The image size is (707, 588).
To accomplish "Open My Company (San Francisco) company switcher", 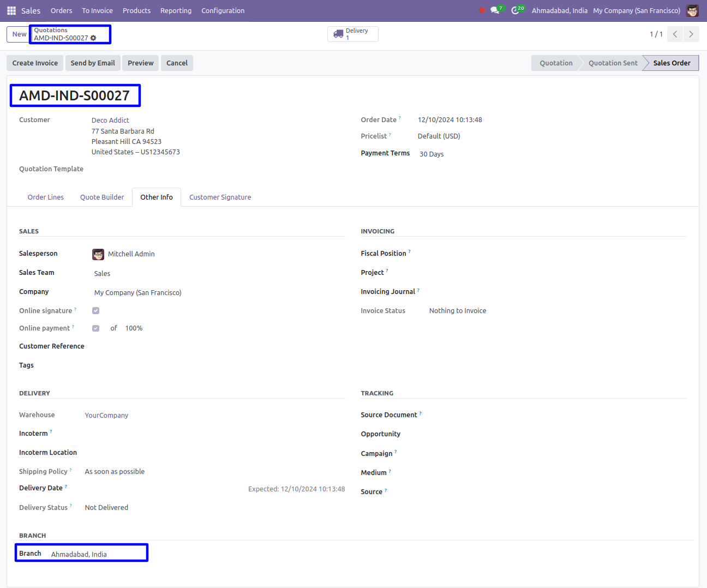I will pyautogui.click(x=637, y=10).
